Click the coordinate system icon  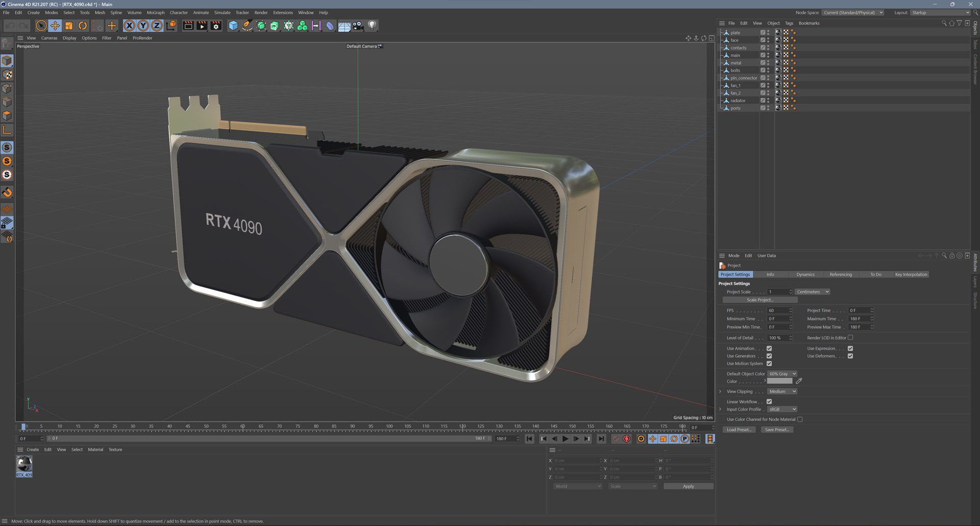coord(171,26)
